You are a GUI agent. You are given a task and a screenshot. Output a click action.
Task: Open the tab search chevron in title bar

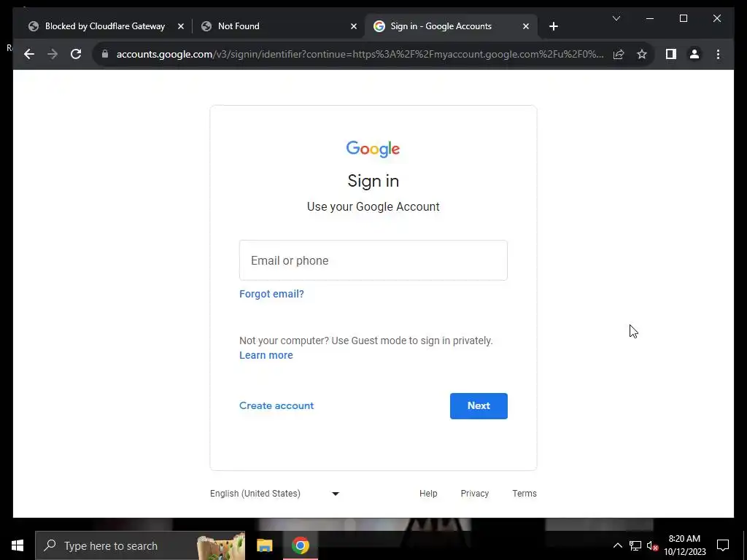[x=616, y=18]
